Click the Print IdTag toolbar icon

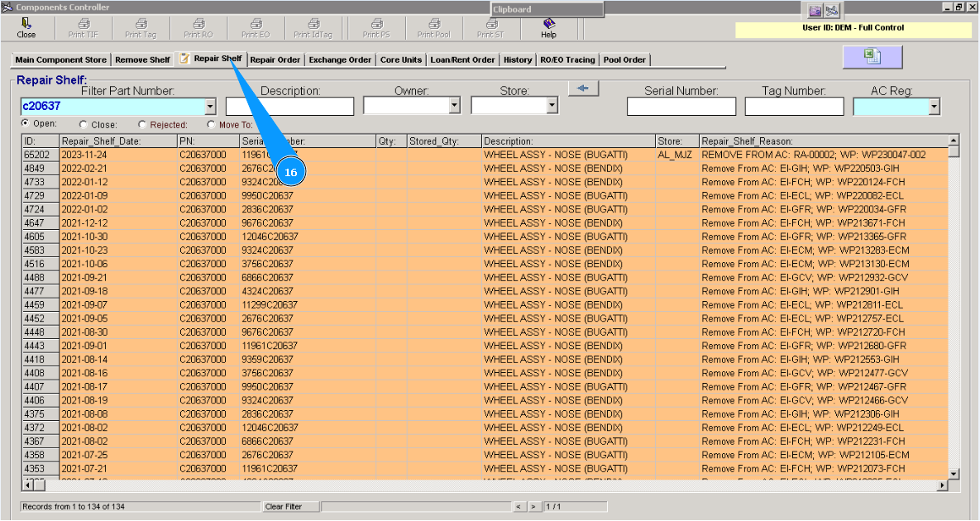(x=313, y=29)
